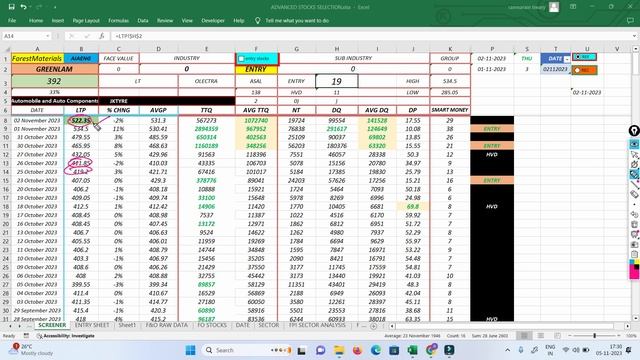Screen dimensions: 640x360
Task: Open the Home ribbon tab
Action: click(x=36, y=20)
